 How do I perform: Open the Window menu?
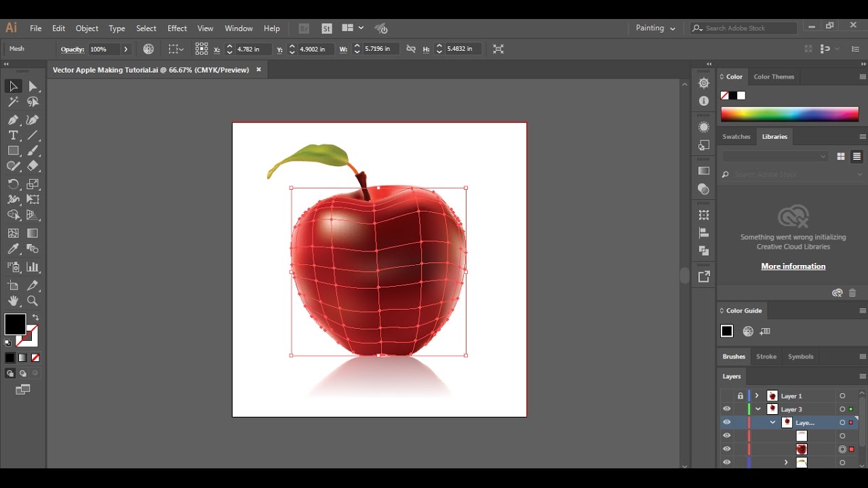239,28
